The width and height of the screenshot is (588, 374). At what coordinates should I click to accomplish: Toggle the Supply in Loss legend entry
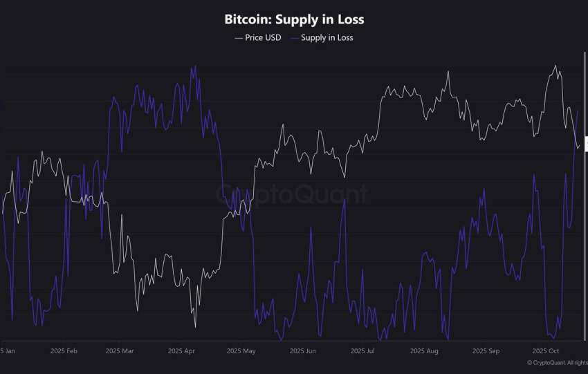[x=327, y=37]
